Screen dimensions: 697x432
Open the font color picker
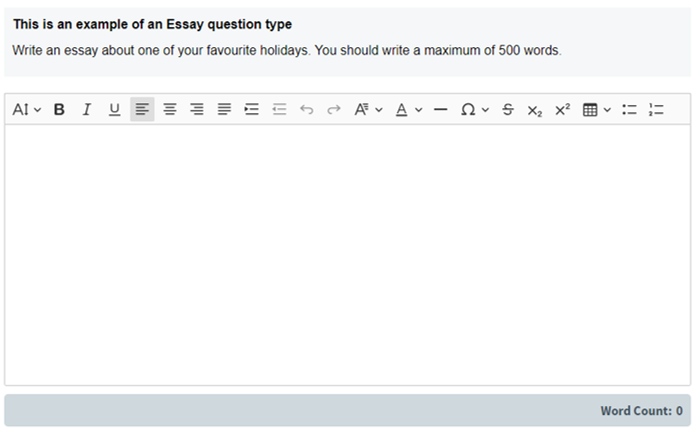click(408, 110)
